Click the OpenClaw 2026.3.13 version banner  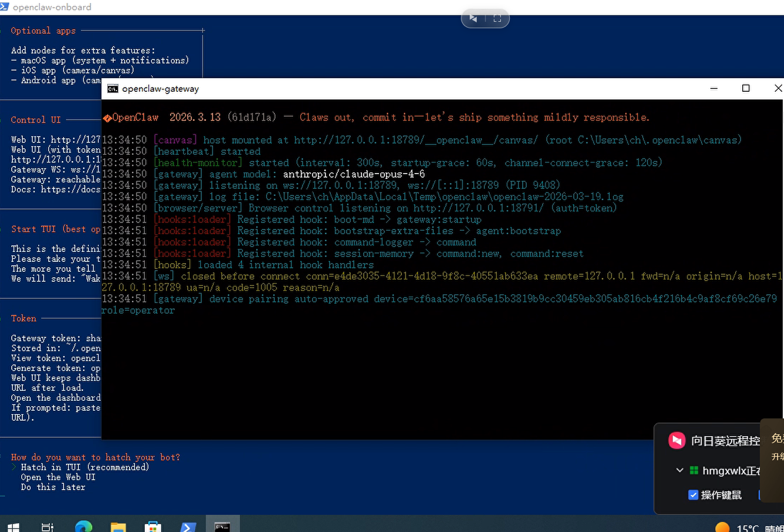[376, 117]
